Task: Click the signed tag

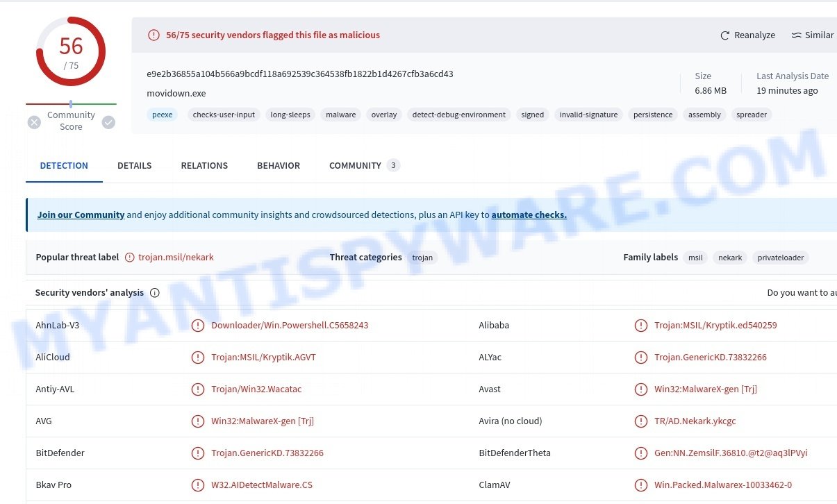Action: click(533, 115)
